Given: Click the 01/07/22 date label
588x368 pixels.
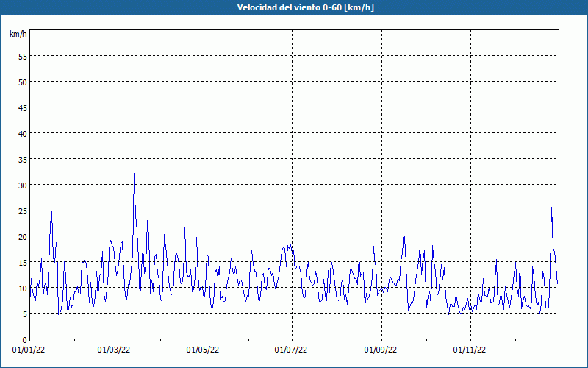Looking at the screenshot, I should click(x=291, y=350).
